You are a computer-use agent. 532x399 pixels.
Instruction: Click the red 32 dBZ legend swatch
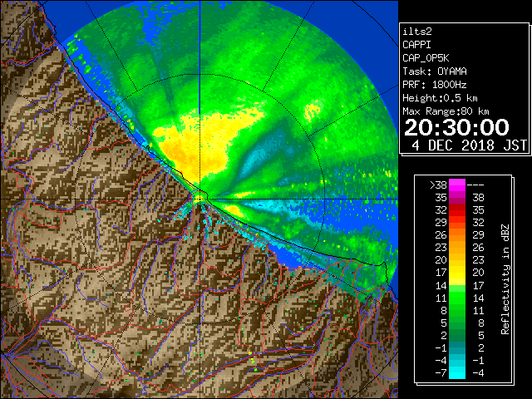click(x=457, y=210)
